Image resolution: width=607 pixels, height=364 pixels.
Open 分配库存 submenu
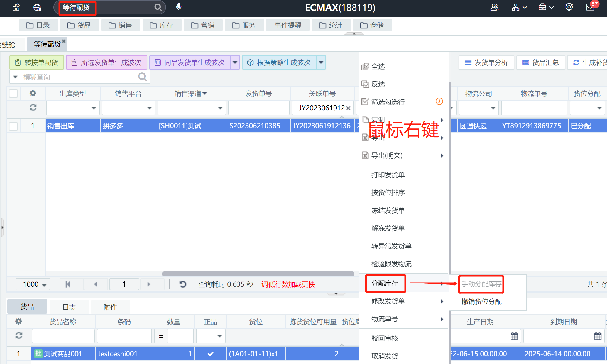[x=403, y=283]
